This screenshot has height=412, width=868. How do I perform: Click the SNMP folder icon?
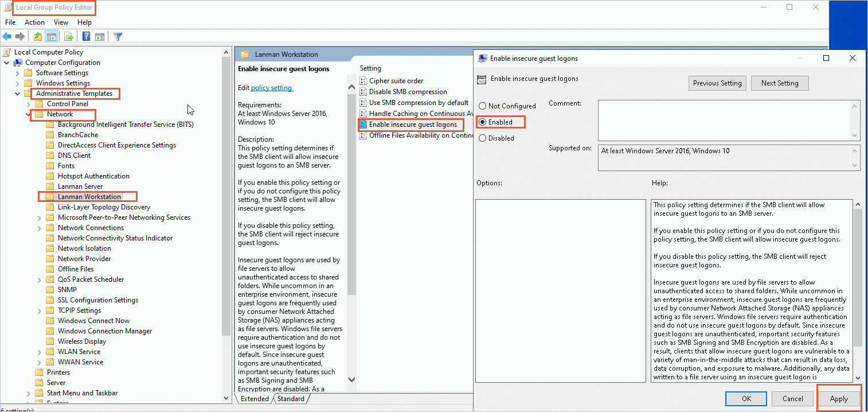click(50, 290)
